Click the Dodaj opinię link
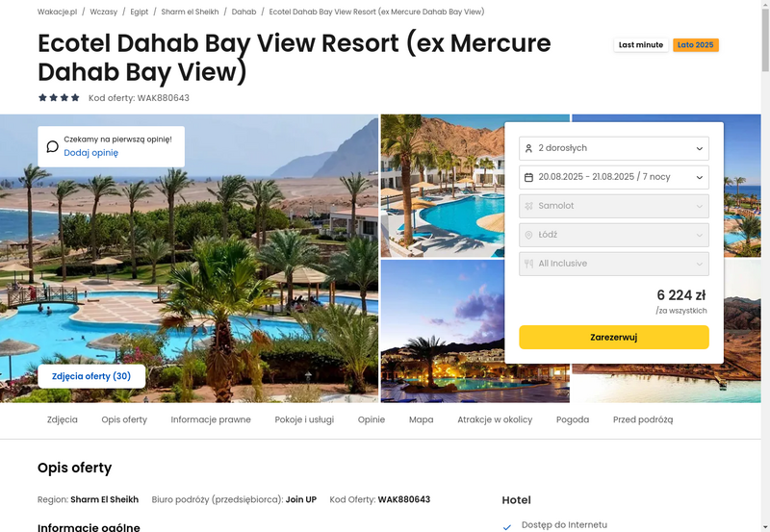Screen dimensions: 770x532 point(90,153)
